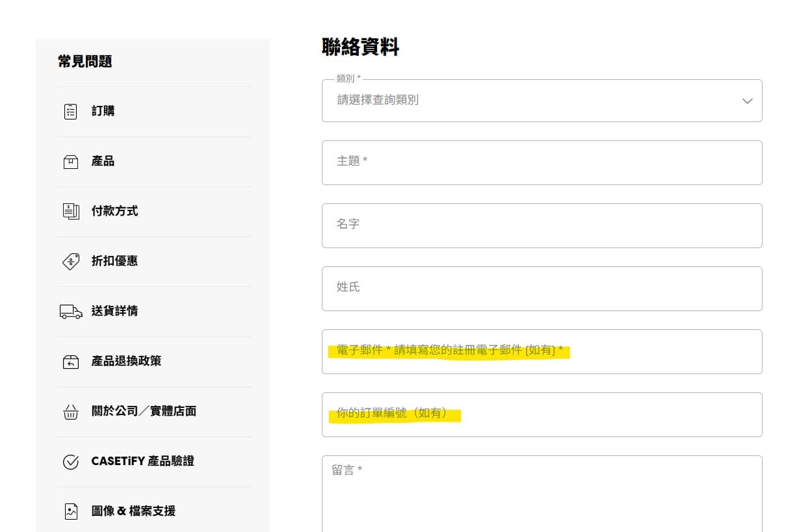Click the 產品退換政策 return box icon
The width and height of the screenshot is (797, 532).
70,361
